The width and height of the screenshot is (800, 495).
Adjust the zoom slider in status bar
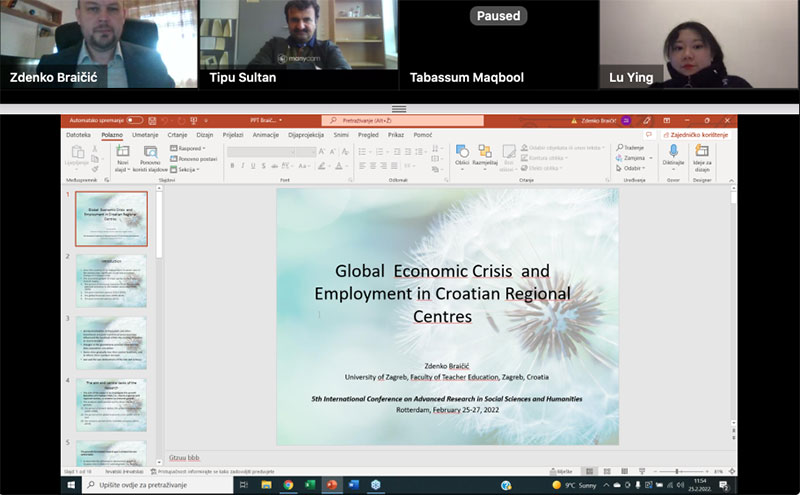tap(677, 471)
